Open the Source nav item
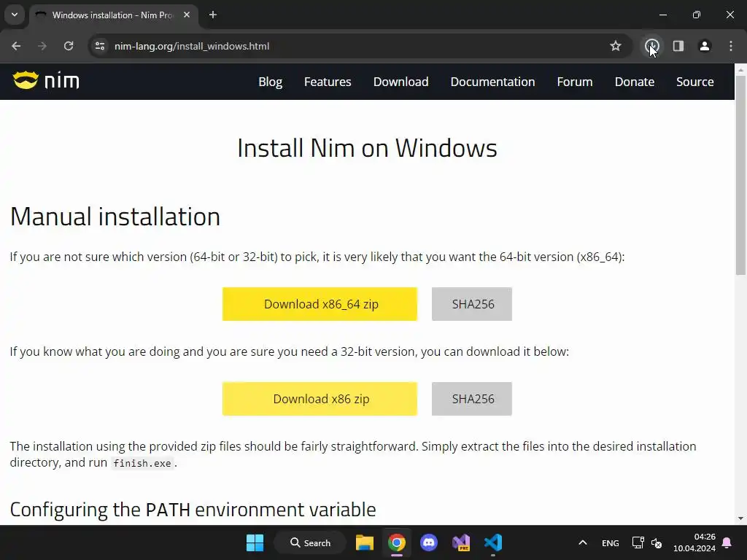Image resolution: width=747 pixels, height=560 pixels. 694,82
